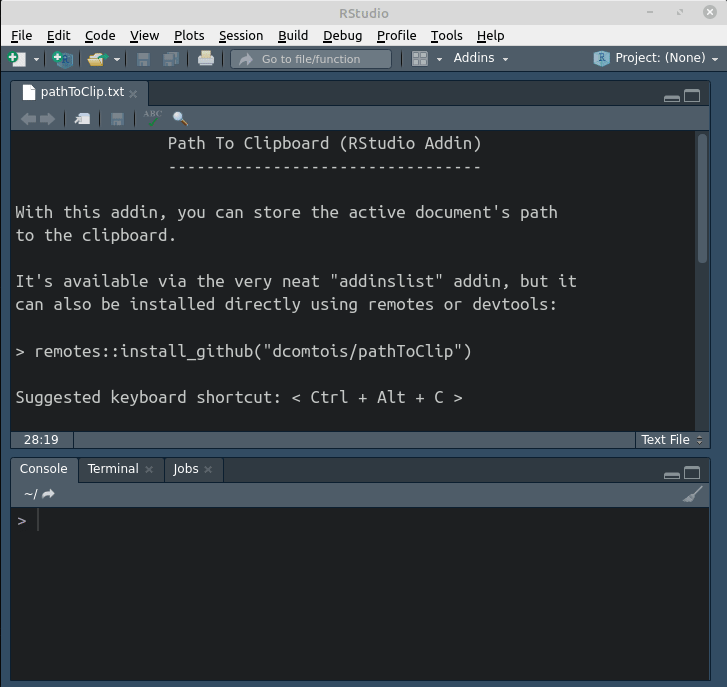This screenshot has height=687, width=727.
Task: Minimize the source editor pane
Action: pyautogui.click(x=671, y=98)
